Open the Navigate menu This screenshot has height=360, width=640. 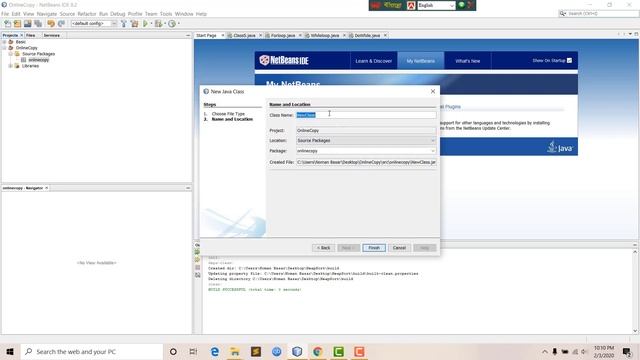point(47,14)
